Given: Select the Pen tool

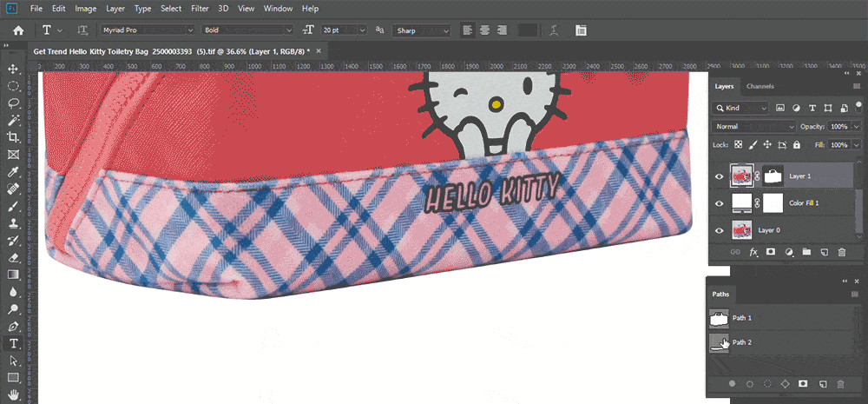Looking at the screenshot, I should click(13, 327).
